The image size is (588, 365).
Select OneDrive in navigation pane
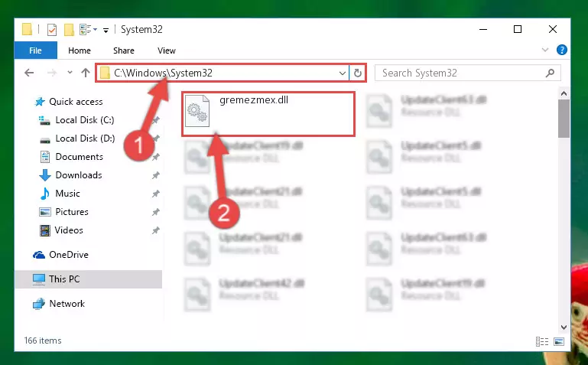click(69, 255)
